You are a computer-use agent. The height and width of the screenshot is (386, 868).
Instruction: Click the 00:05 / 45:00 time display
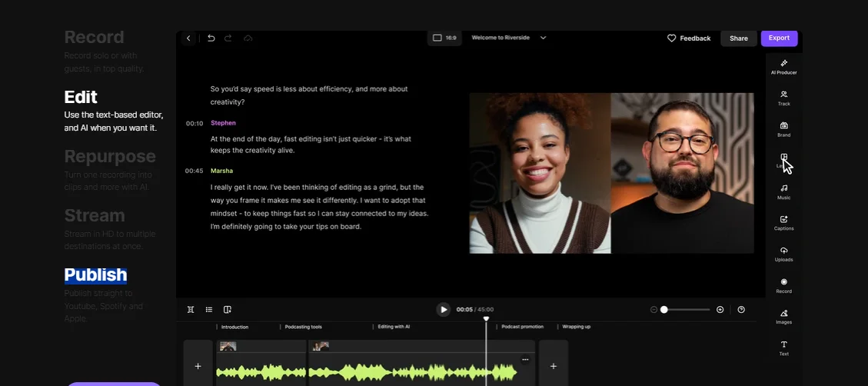click(475, 310)
